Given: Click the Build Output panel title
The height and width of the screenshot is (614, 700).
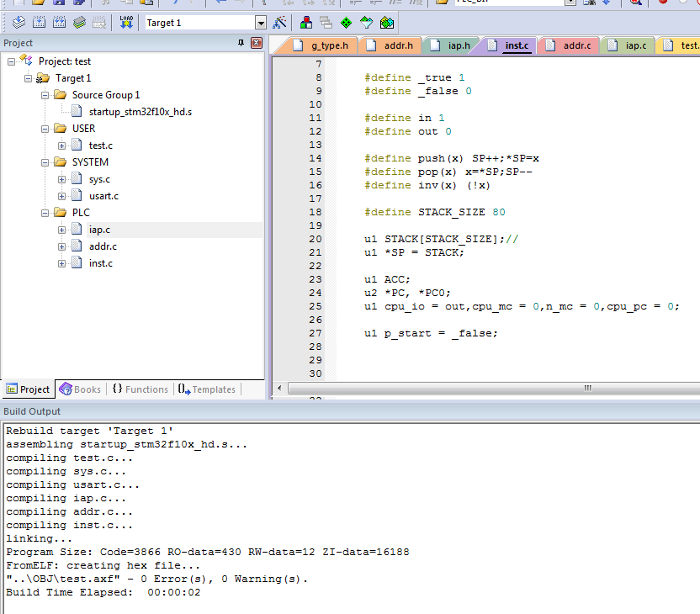Looking at the screenshot, I should tap(32, 411).
